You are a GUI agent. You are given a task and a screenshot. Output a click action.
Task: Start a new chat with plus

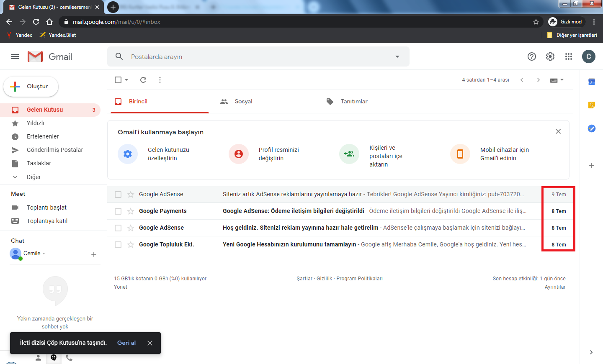point(94,254)
